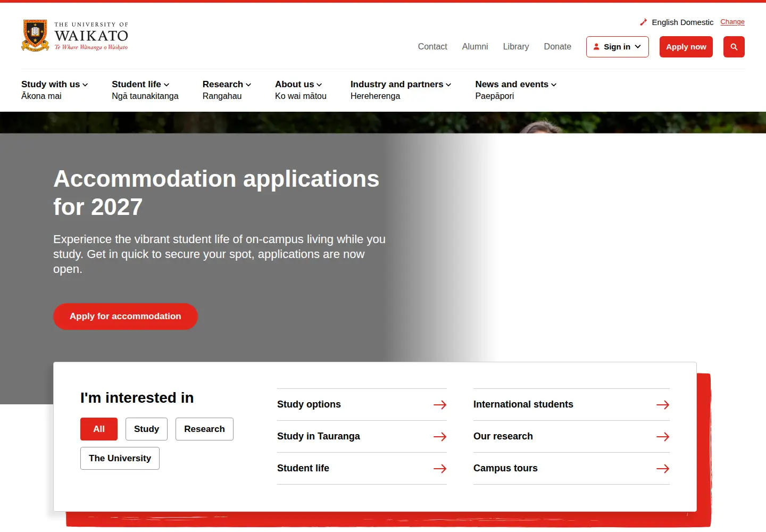Click Apply for accommodation button
The width and height of the screenshot is (766, 532).
(x=126, y=317)
